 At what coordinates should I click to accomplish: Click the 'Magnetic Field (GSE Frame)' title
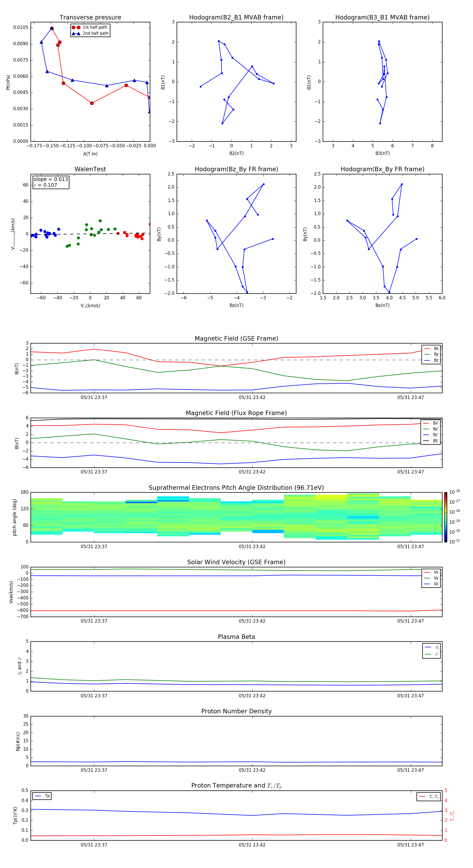236,339
